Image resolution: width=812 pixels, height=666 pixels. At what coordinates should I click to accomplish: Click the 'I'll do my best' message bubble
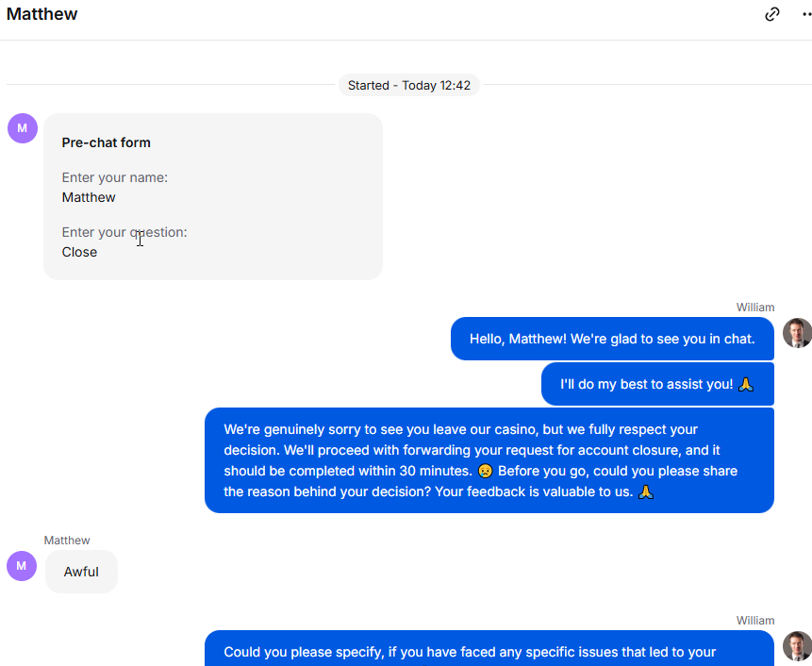[x=657, y=384]
